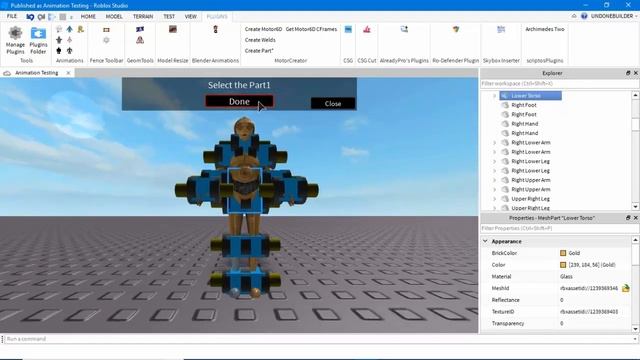
Task: Click the BrickColor Gold swatch
Action: pyautogui.click(x=563, y=253)
